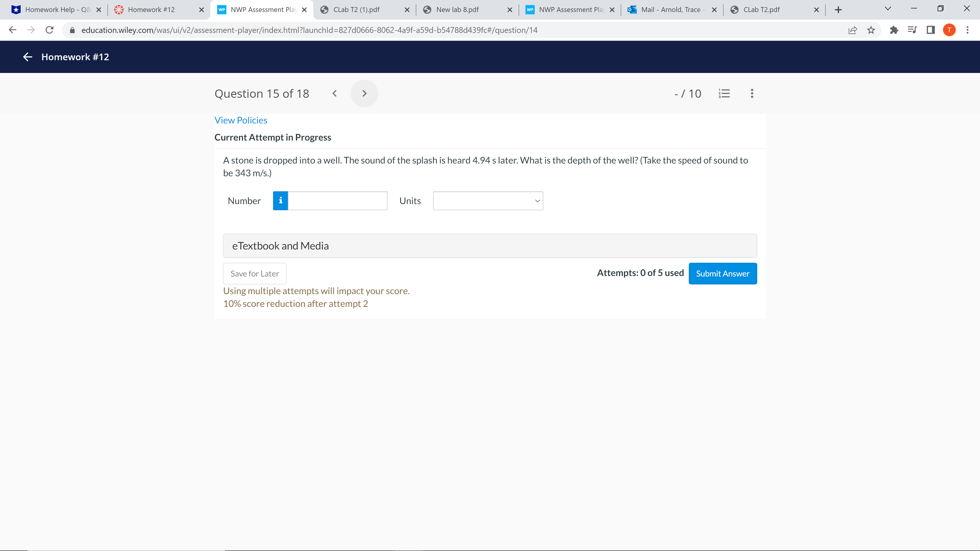Open the browser extensions puzzle icon
The image size is (980, 551).
(x=894, y=30)
